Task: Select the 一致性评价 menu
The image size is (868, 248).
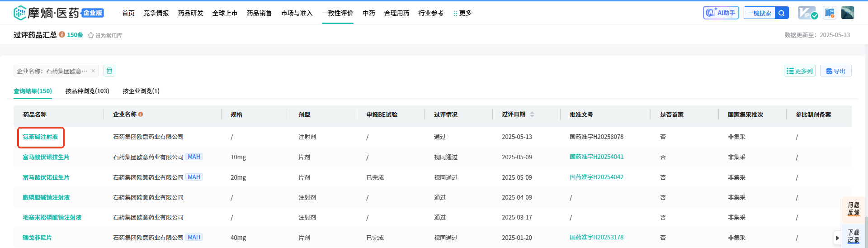Action: tap(338, 13)
